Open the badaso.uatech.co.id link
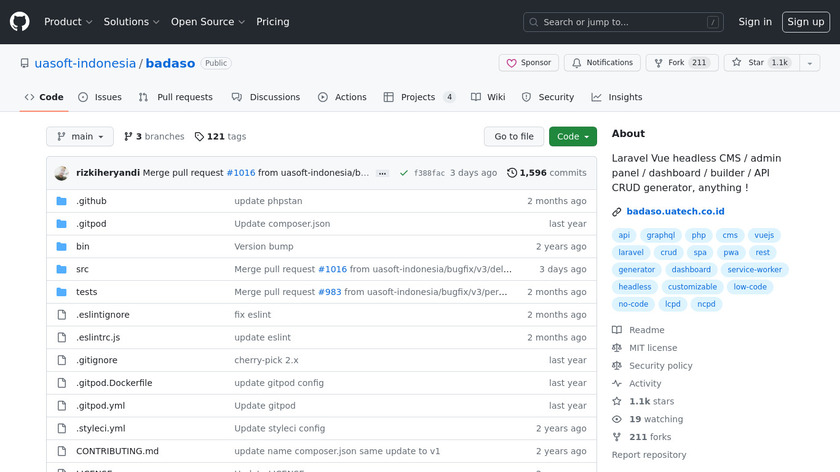 [x=675, y=211]
